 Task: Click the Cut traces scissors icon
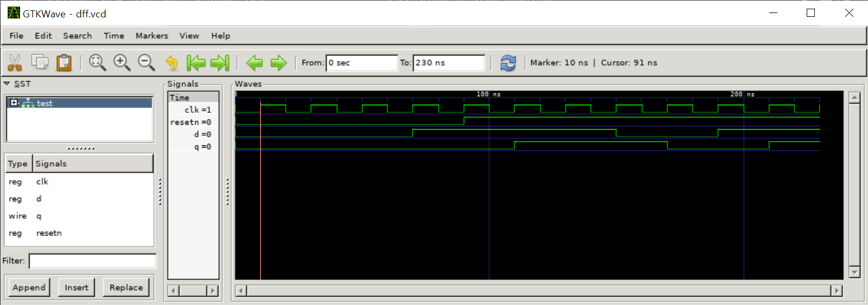tap(15, 63)
